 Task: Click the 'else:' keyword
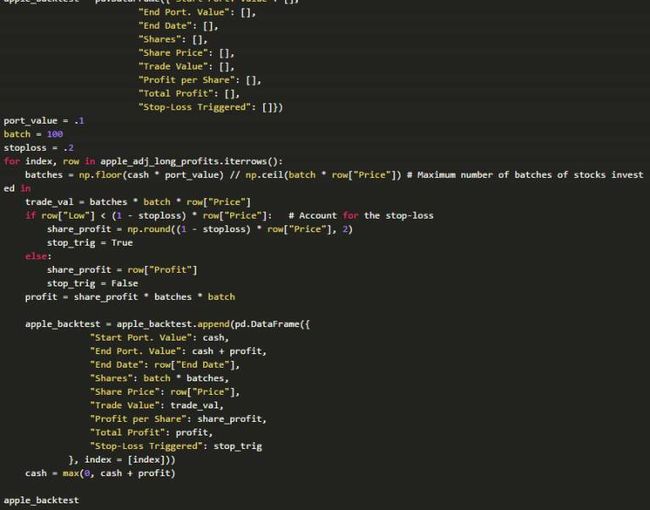pos(38,256)
